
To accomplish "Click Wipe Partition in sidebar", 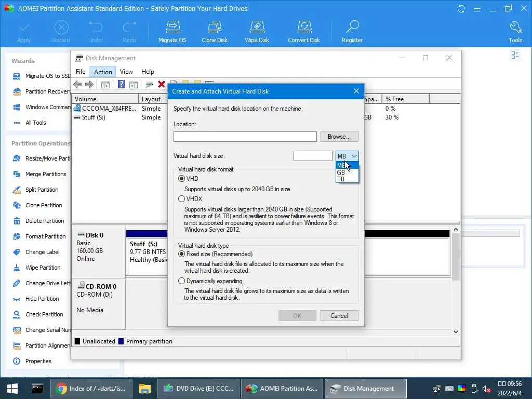I will [36, 268].
